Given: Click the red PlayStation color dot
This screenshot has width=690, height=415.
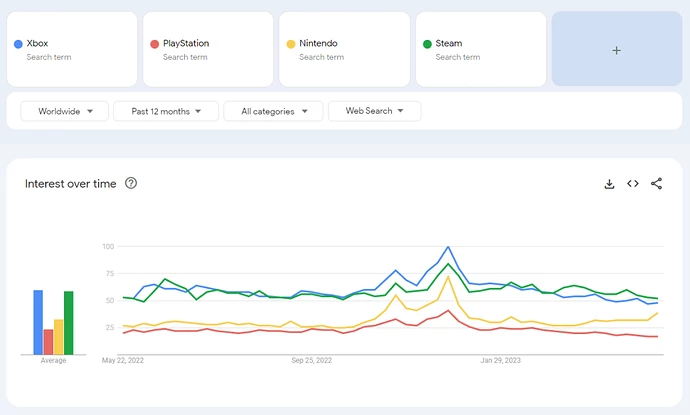Looking at the screenshot, I should coord(154,44).
